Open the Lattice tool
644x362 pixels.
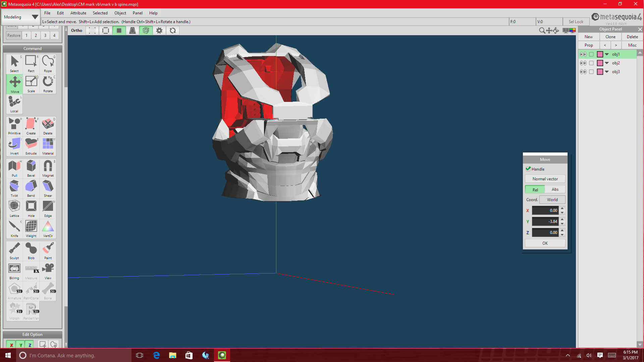[x=14, y=208]
